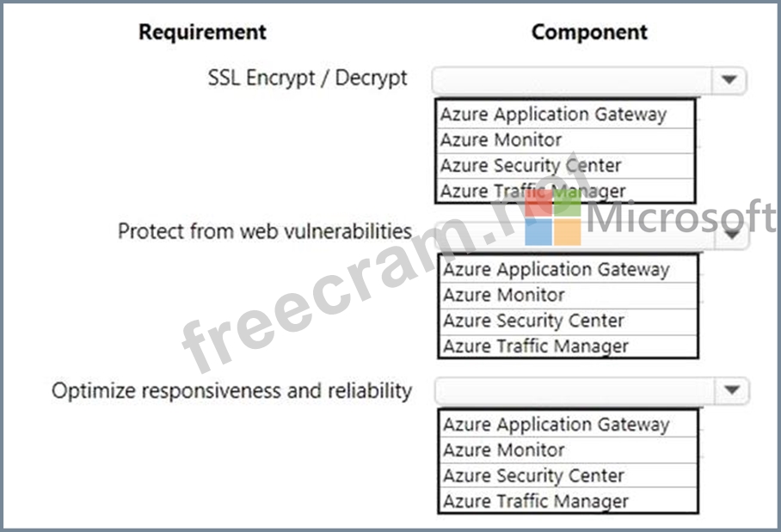Choose Azure Monitor in the SSL Encrypt list

point(565,140)
